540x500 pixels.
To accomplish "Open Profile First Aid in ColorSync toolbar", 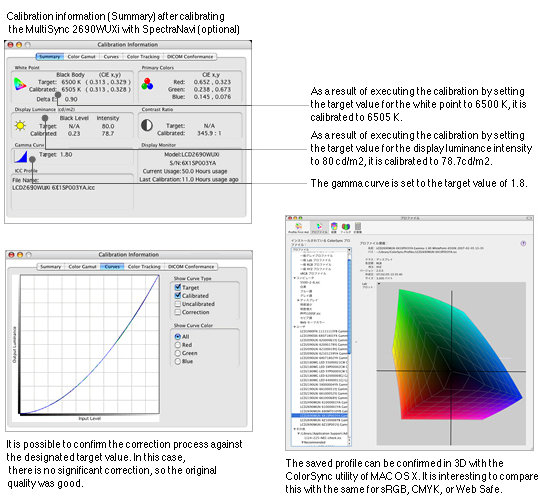I will pyautogui.click(x=299, y=227).
